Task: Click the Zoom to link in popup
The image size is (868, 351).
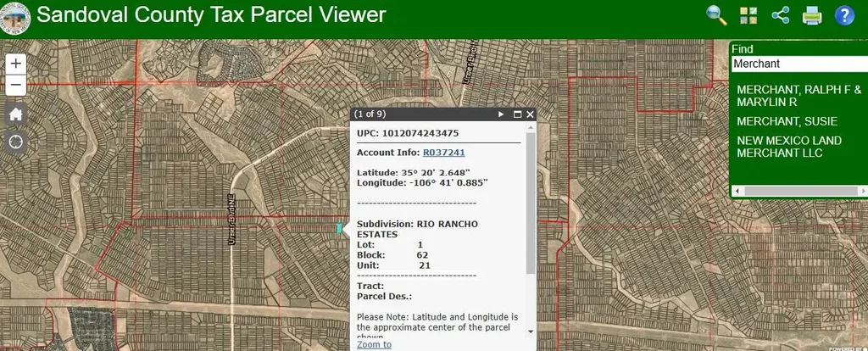Action: click(374, 344)
